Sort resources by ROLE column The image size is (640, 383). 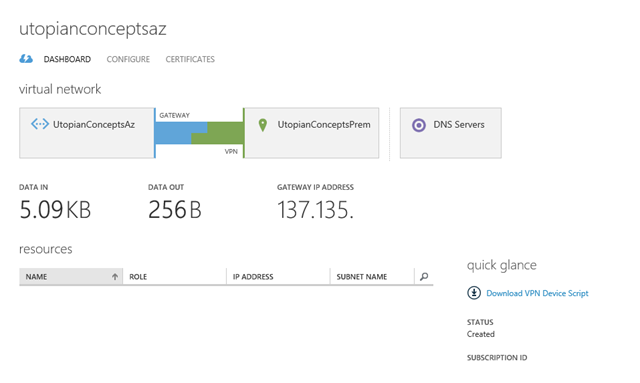[x=175, y=276]
